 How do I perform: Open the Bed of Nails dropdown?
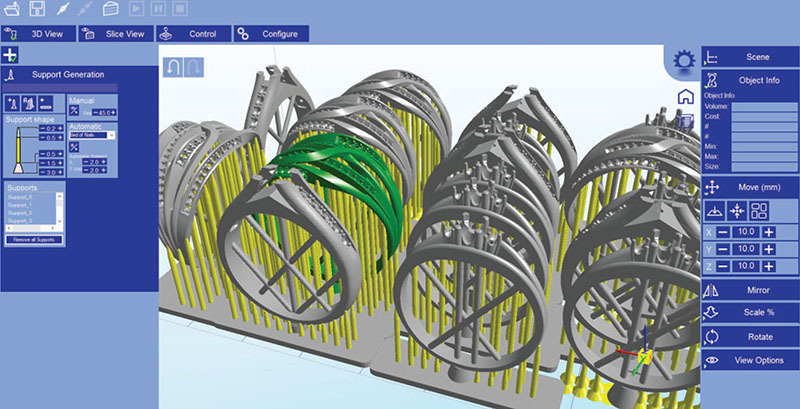(x=92, y=135)
